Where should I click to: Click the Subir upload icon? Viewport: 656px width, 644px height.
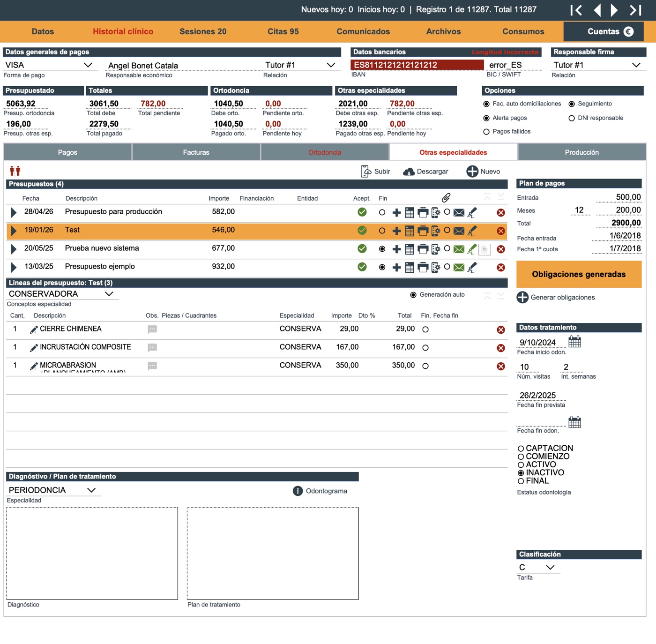(x=365, y=172)
